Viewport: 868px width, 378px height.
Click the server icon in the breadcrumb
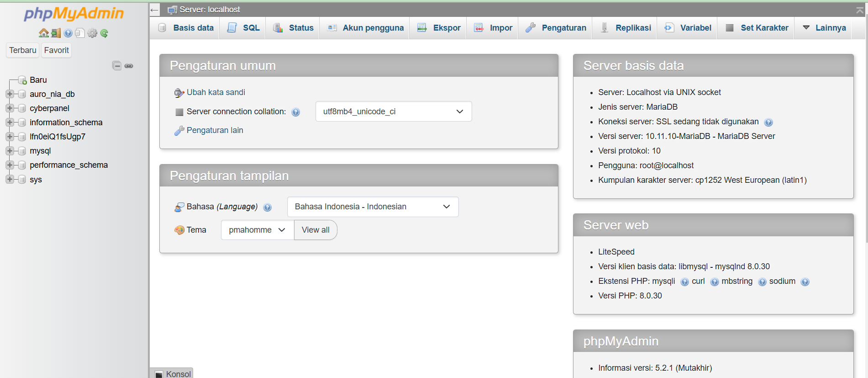(172, 10)
